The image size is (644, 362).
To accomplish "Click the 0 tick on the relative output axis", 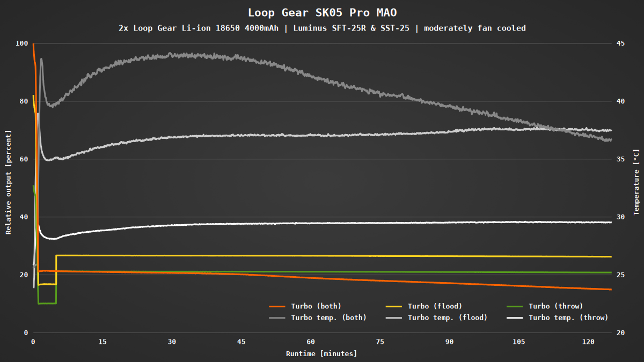I will [25, 333].
